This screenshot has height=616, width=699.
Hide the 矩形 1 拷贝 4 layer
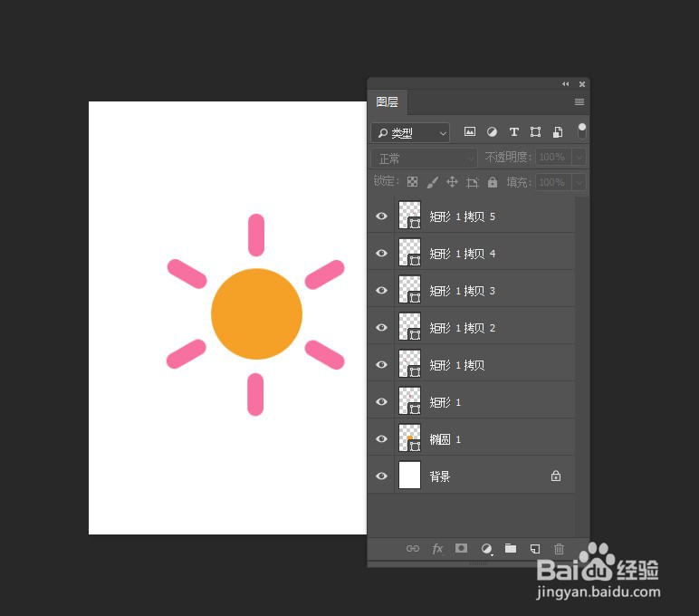click(381, 254)
